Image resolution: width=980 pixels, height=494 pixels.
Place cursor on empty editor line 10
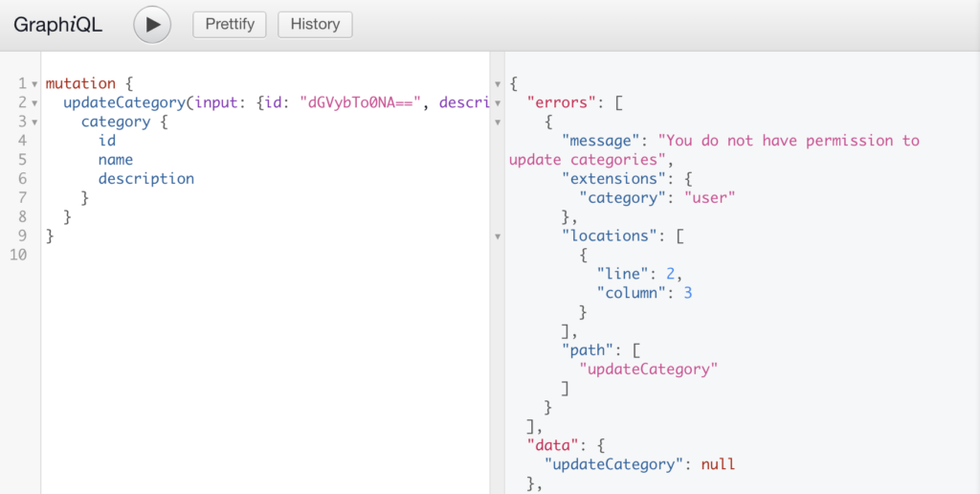(x=191, y=255)
